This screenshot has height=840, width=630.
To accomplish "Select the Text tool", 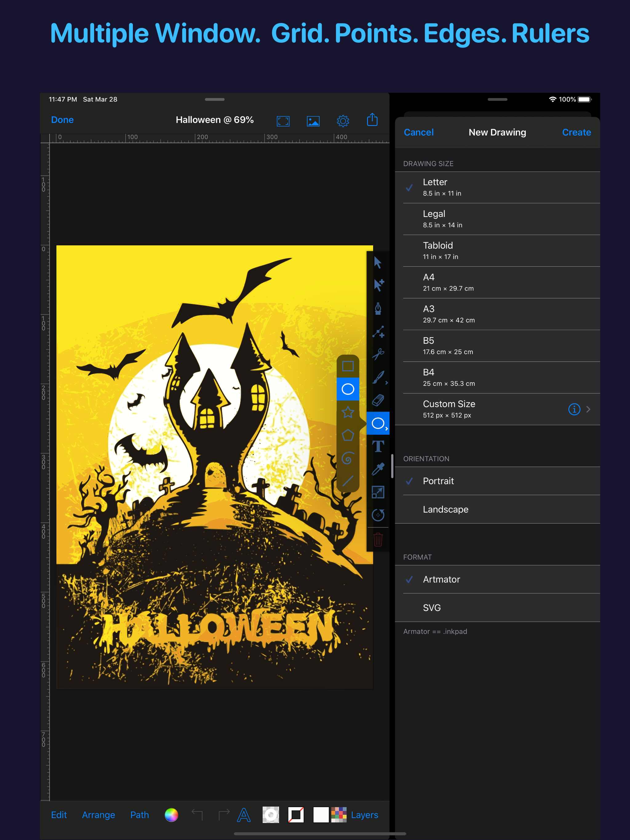I will point(378,446).
